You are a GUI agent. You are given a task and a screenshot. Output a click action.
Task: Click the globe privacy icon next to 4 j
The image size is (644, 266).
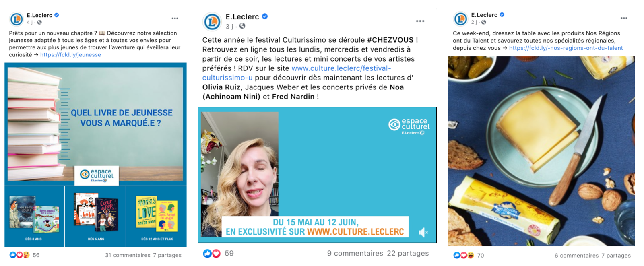39,22
